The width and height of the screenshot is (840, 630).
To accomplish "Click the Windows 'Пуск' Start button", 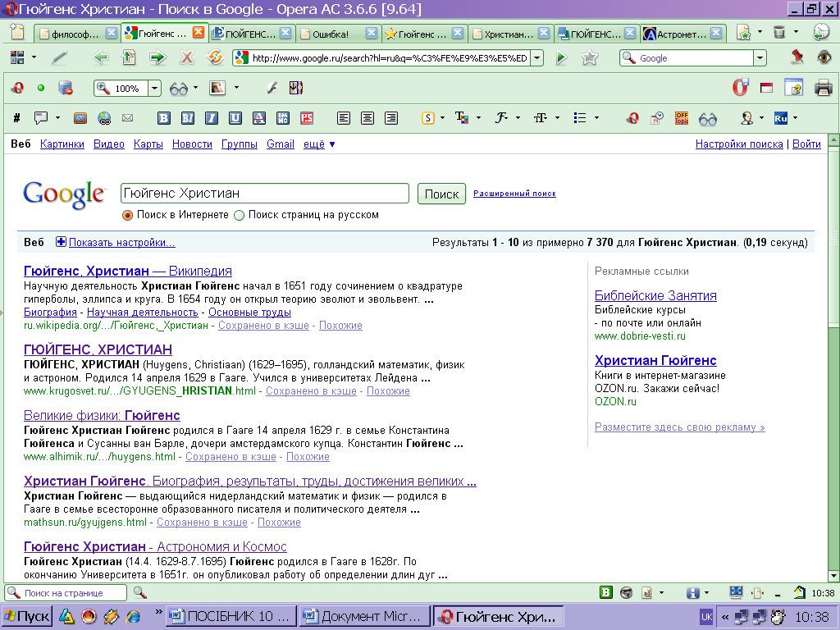I will [x=27, y=617].
